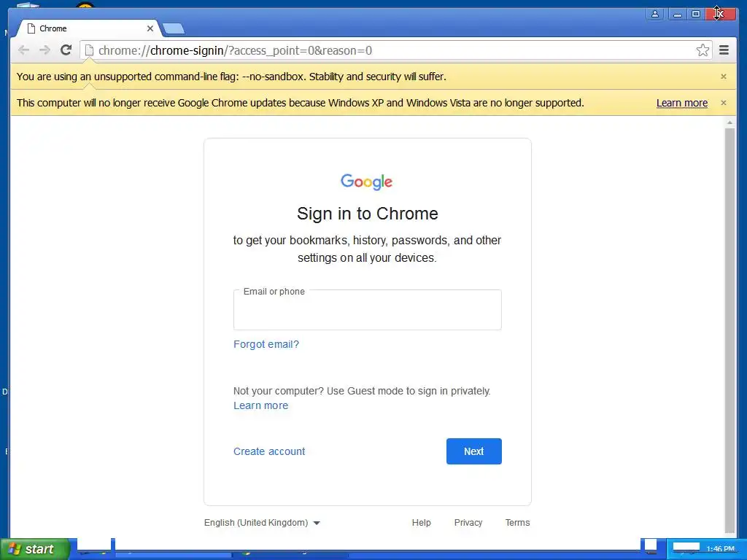Reload the current page
Screen dimensions: 747x560
click(66, 50)
